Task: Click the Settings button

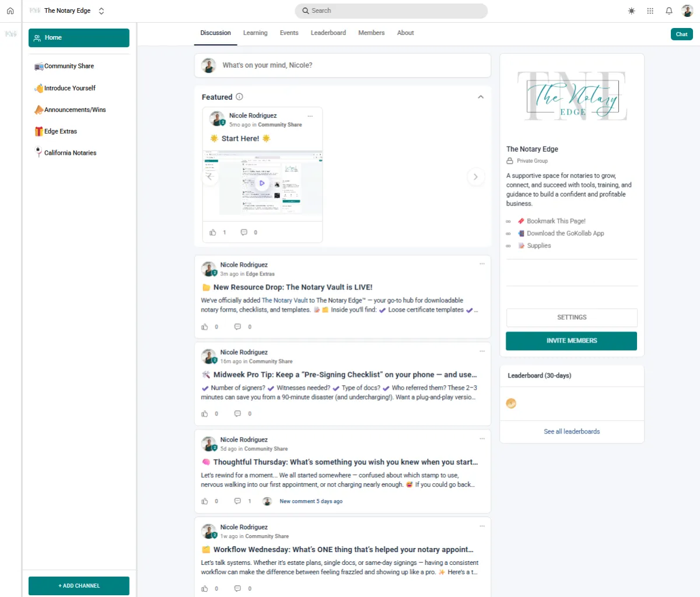Action: coord(572,317)
